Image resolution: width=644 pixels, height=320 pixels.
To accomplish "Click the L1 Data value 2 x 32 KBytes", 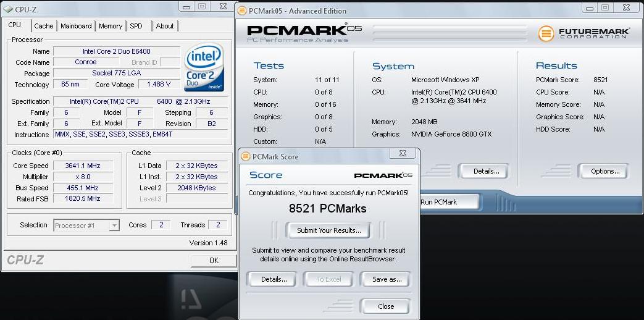I will [197, 166].
